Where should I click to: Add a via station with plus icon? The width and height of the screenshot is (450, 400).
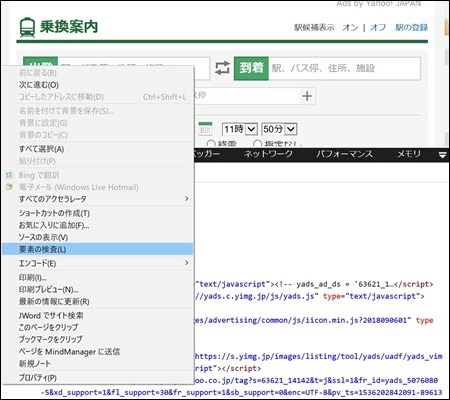click(307, 96)
